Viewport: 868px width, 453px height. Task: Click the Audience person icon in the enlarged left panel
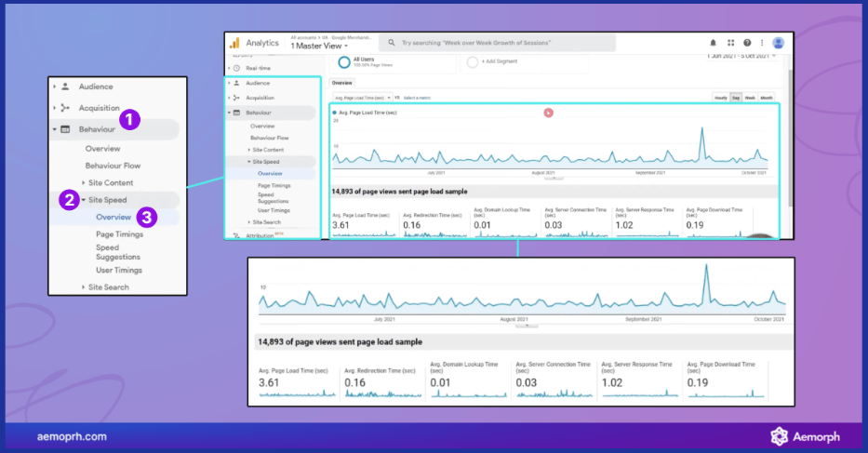coord(65,87)
